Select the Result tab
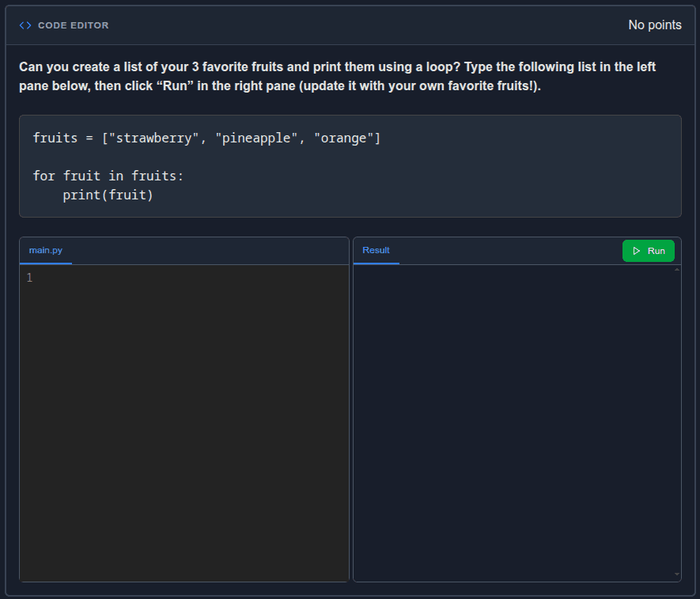The image size is (700, 599). [376, 251]
